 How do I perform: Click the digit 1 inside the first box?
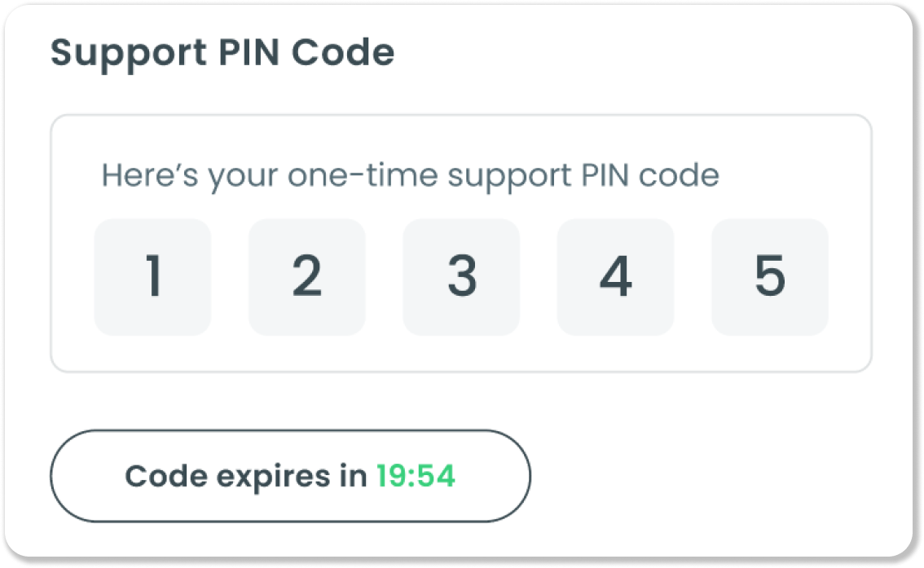[152, 277]
